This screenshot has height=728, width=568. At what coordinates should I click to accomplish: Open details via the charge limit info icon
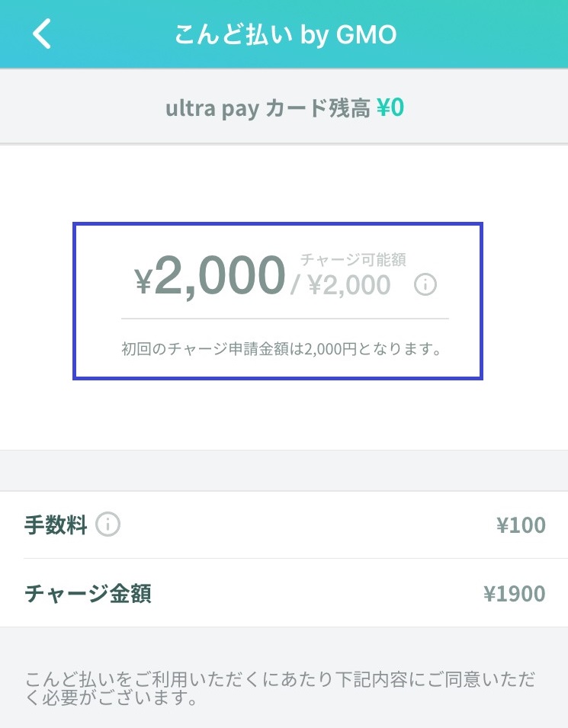point(425,285)
